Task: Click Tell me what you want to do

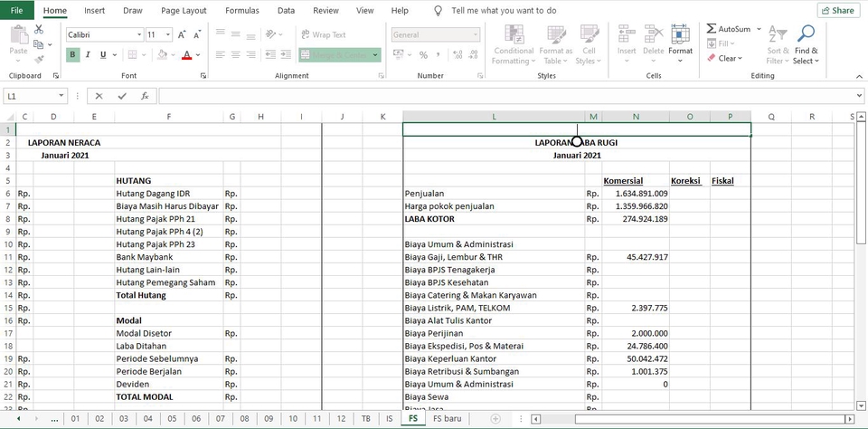Action: pos(504,11)
